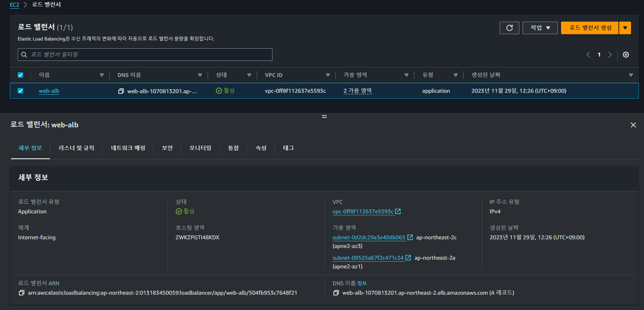
Task: Switch to 세부 정보 tab
Action: [x=30, y=148]
